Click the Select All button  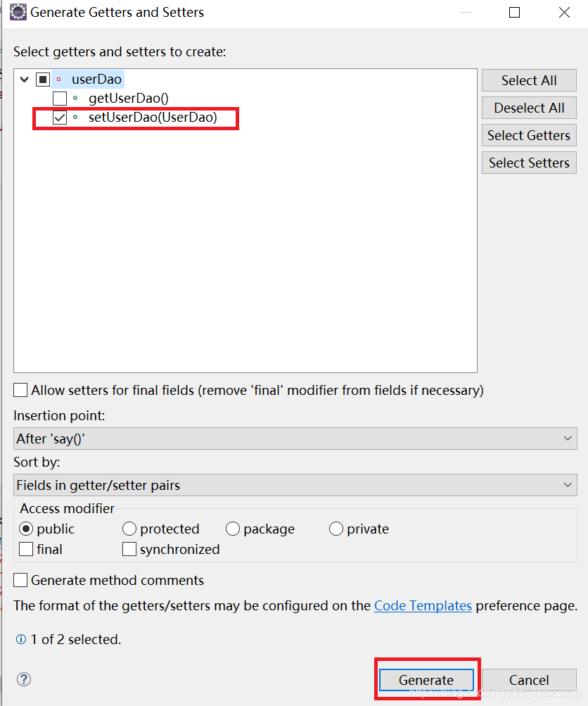pos(528,80)
